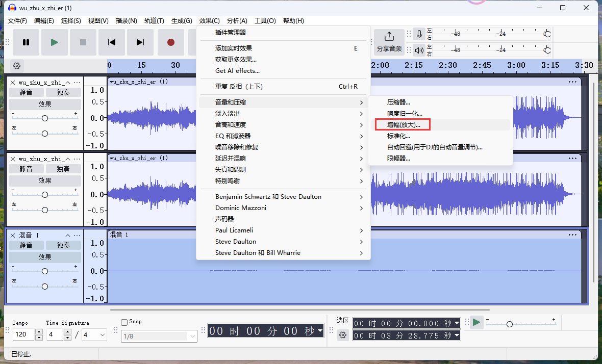Viewport: 602px width, 364px height.
Task: Click Skip to Start button
Action: 112,42
